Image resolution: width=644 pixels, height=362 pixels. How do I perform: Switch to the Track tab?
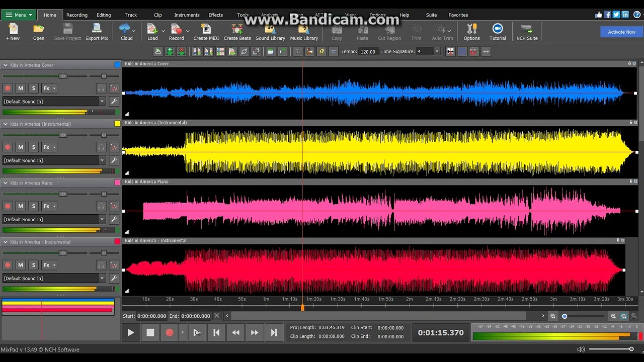(131, 15)
